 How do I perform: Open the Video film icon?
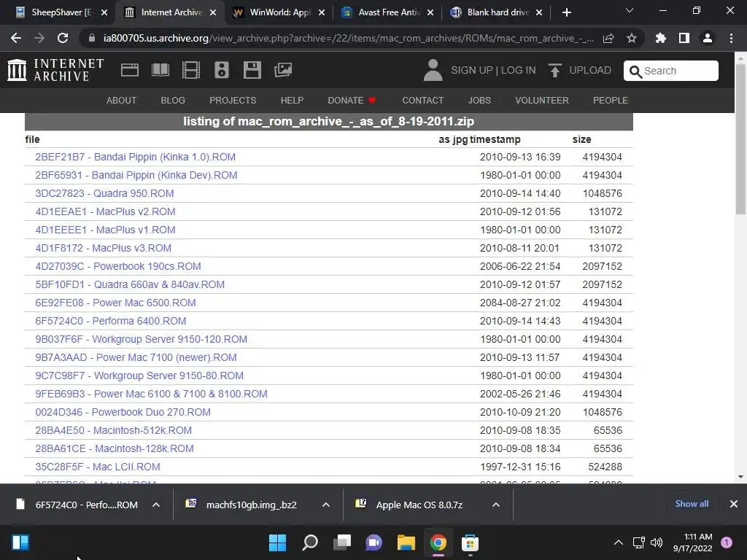click(x=191, y=70)
